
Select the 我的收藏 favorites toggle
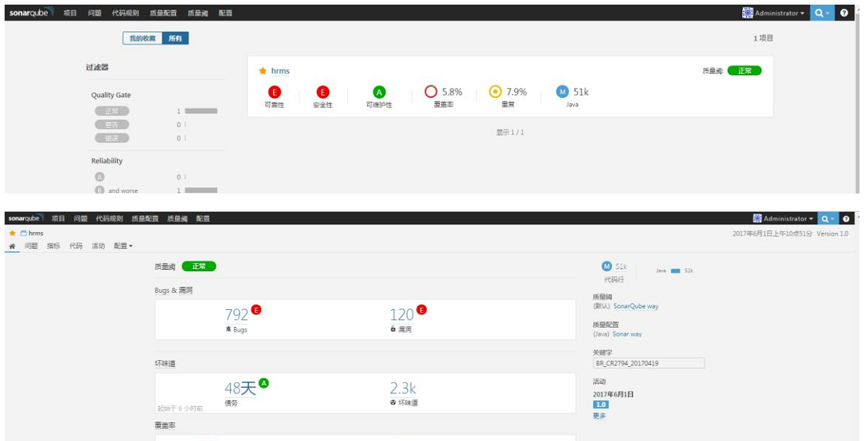point(142,39)
